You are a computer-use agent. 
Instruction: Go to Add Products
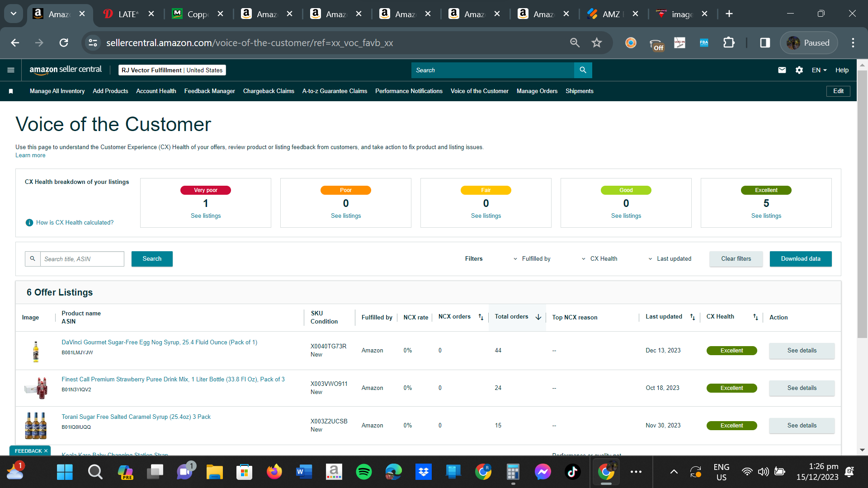point(110,91)
